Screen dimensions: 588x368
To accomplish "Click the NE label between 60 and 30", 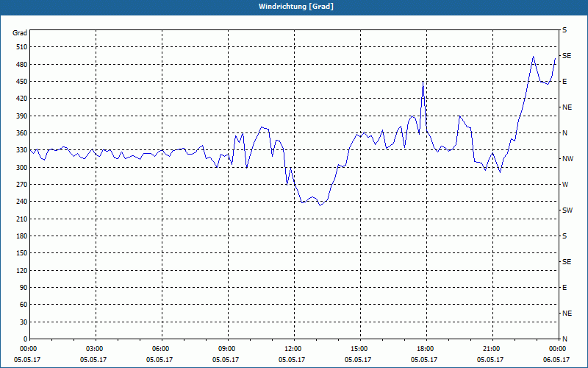I will point(567,314).
